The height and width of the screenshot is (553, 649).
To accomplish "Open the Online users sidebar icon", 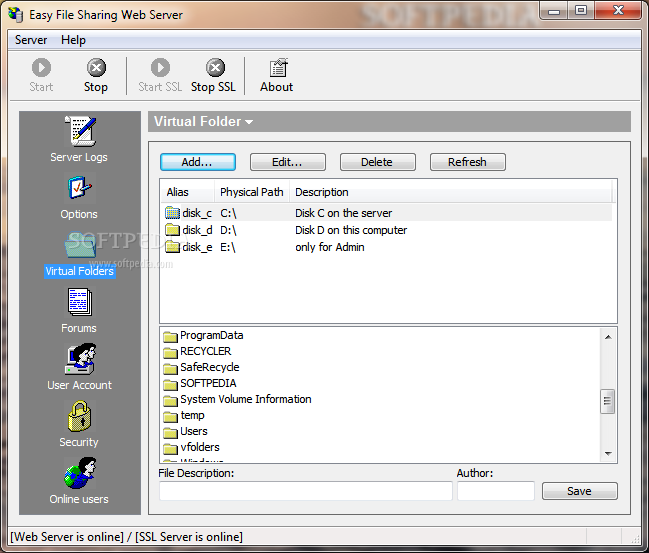I will point(80,473).
